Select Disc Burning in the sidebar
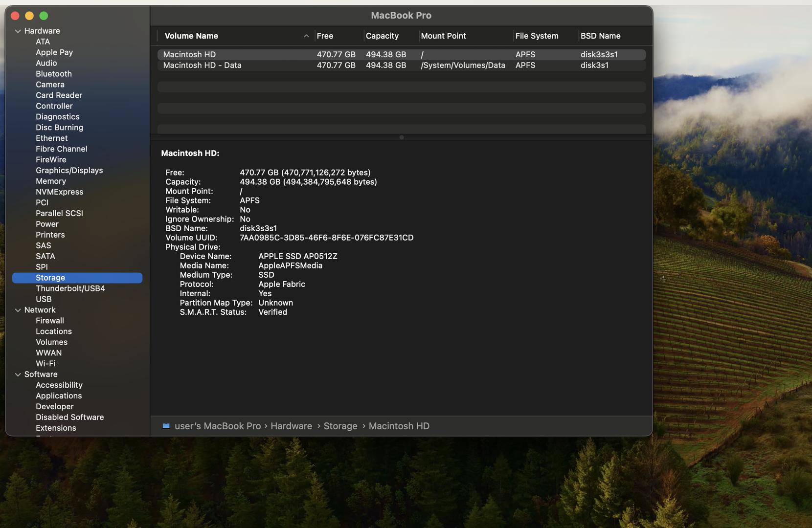 [x=59, y=128]
